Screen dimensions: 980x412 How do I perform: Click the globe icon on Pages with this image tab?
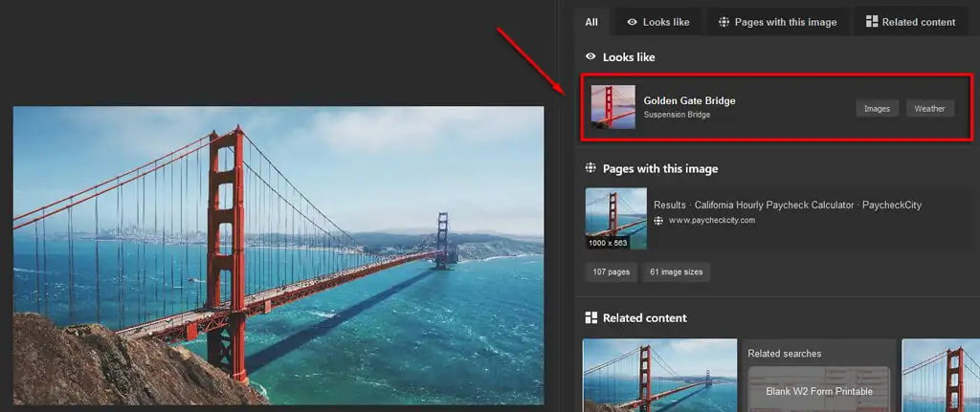click(x=724, y=22)
